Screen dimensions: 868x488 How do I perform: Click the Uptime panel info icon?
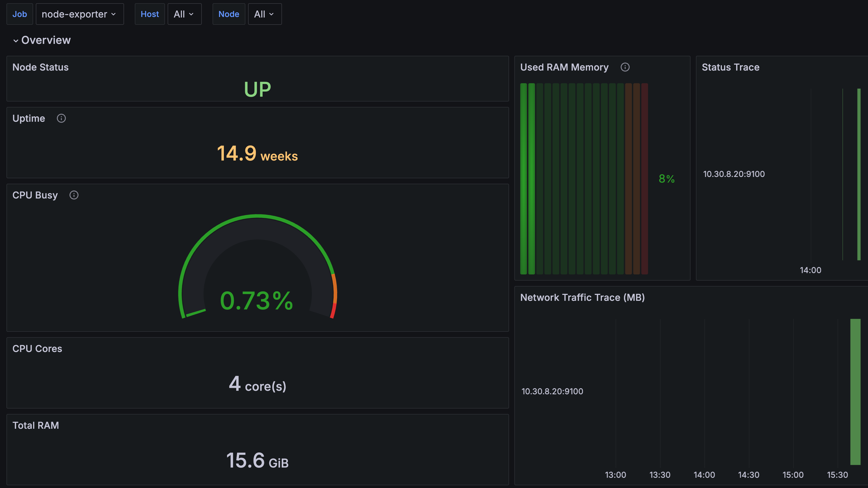61,118
